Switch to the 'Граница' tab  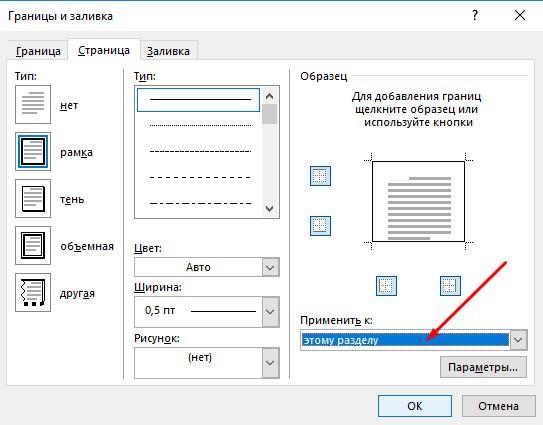(x=38, y=51)
